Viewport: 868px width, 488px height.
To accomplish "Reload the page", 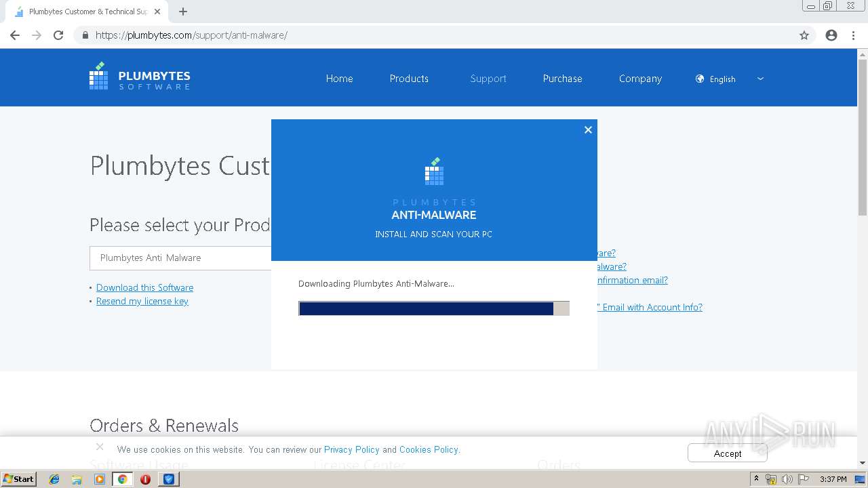I will (58, 35).
